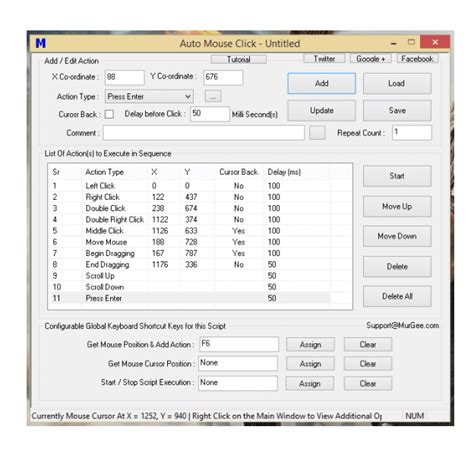Assign key for Get Mouse Position & Add Action
The height and width of the screenshot is (455, 474).
310,345
